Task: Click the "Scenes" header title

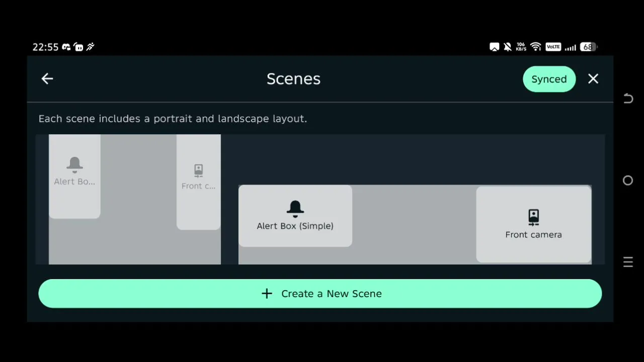Action: point(293,79)
